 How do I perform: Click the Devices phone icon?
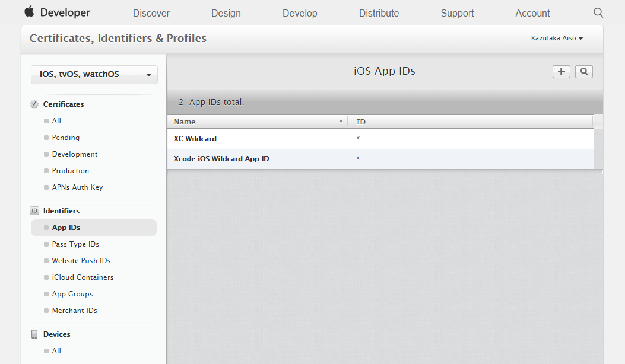(34, 334)
